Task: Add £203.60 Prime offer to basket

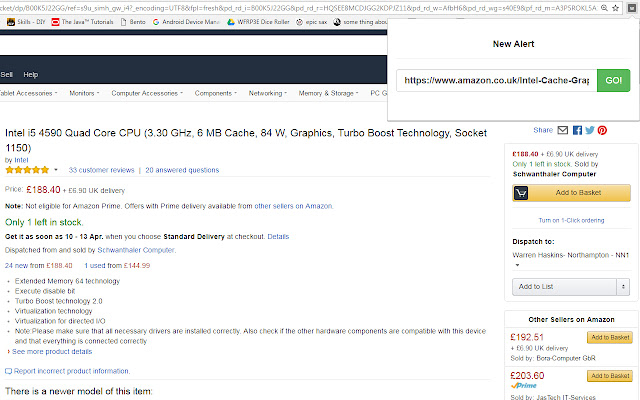Action: 610,376
